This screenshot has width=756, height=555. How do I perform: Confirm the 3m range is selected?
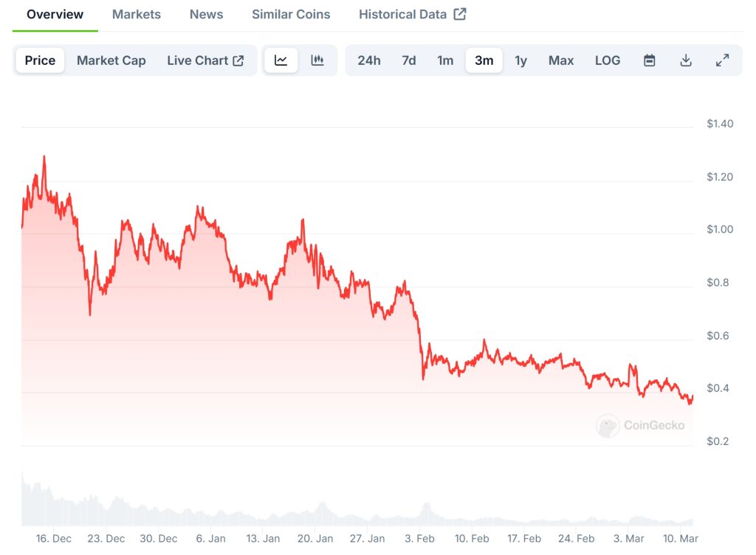tap(484, 61)
